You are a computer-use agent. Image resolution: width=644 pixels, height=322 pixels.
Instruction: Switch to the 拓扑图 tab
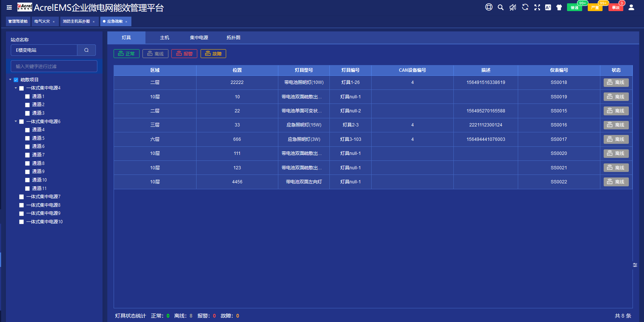(233, 38)
